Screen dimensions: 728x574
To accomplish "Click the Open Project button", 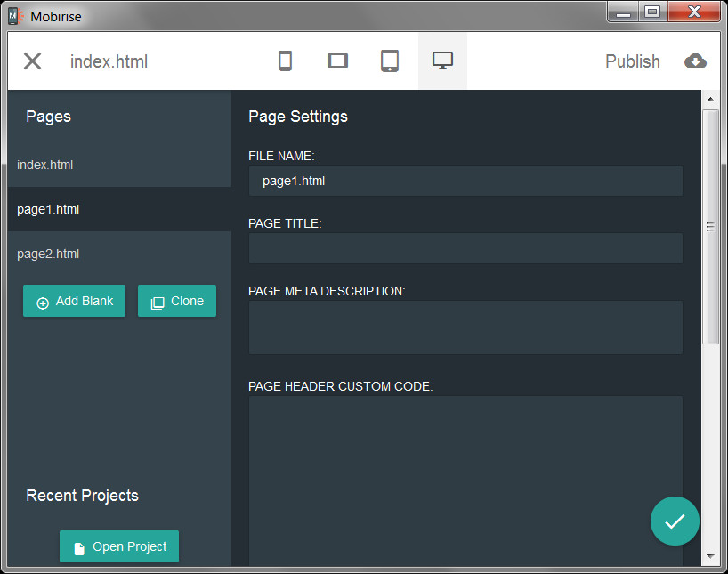I will click(x=119, y=546).
